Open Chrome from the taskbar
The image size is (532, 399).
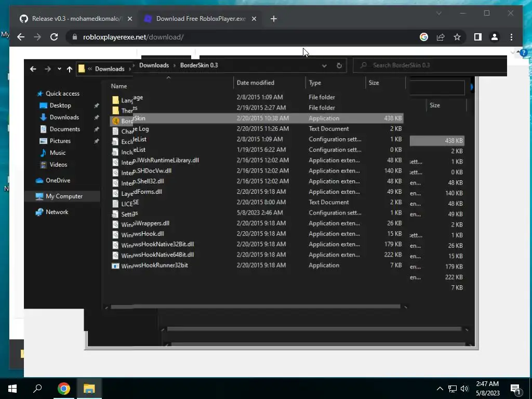pos(63,388)
